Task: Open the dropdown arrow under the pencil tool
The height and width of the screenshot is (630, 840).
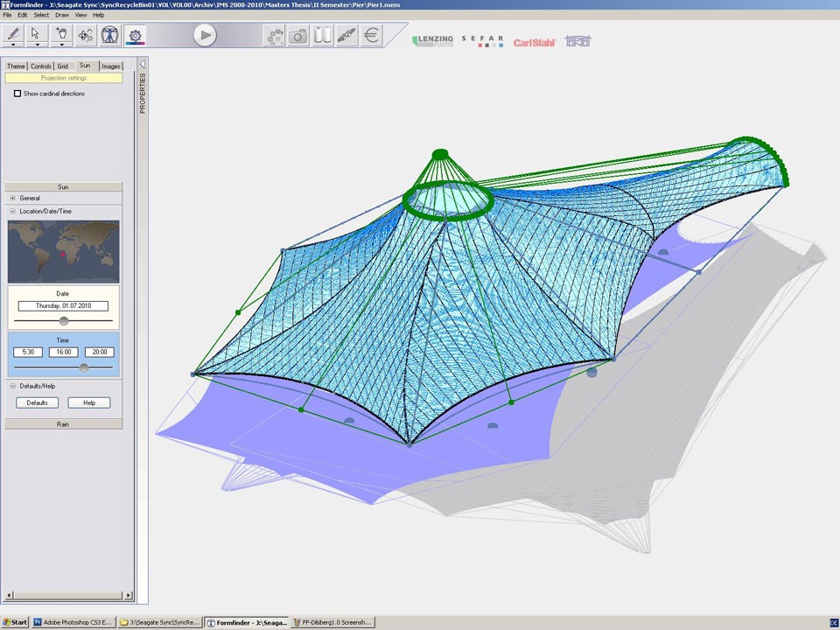Action: point(14,45)
